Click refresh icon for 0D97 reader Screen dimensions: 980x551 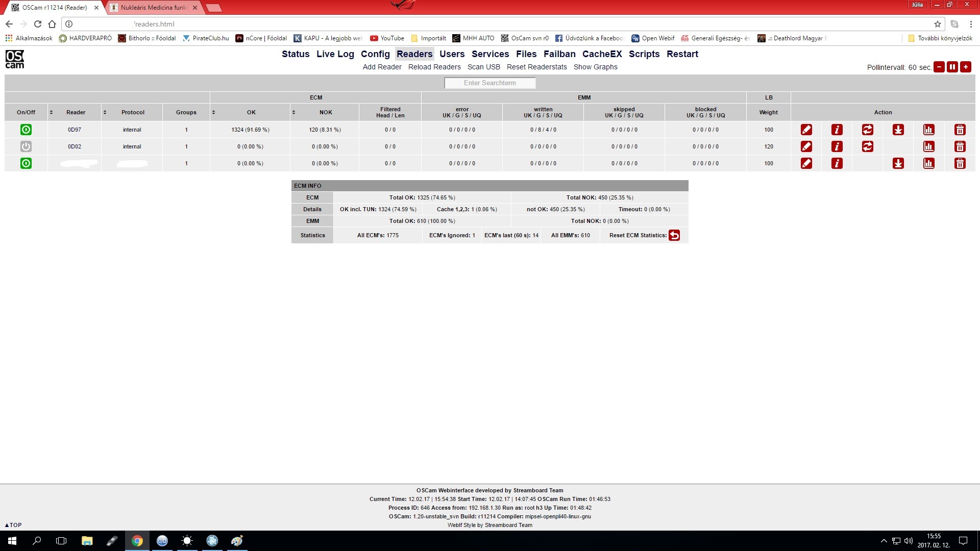(x=868, y=130)
